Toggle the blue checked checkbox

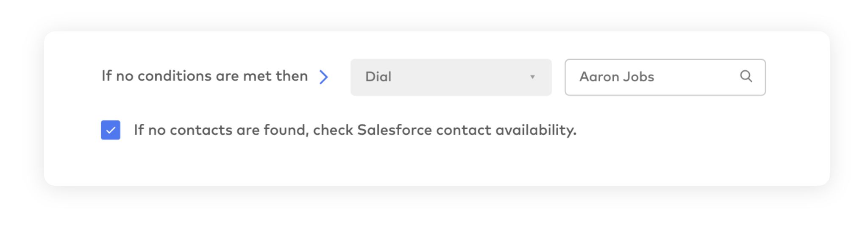111,130
